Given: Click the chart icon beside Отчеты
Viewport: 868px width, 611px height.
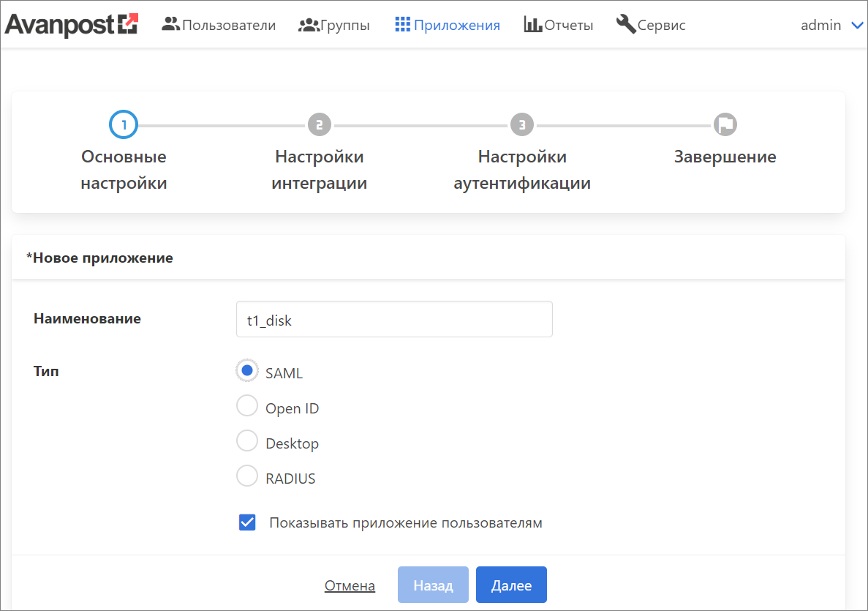Looking at the screenshot, I should [532, 24].
